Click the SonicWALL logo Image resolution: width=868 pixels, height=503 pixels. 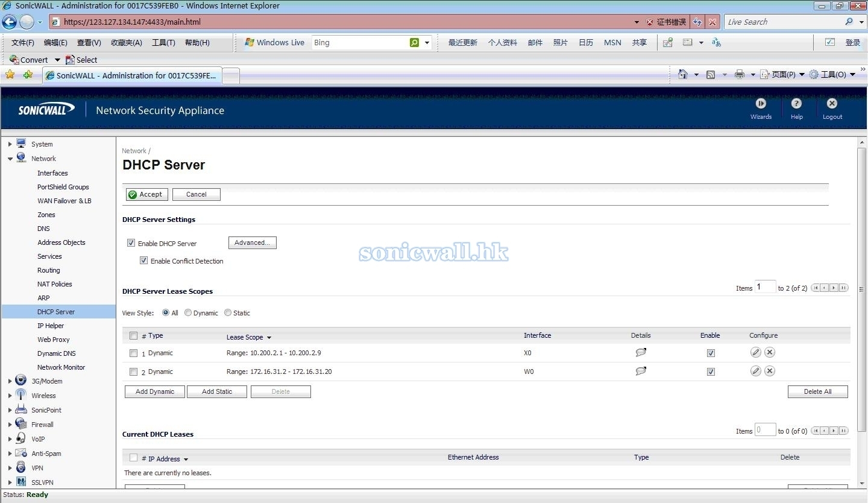[46, 109]
